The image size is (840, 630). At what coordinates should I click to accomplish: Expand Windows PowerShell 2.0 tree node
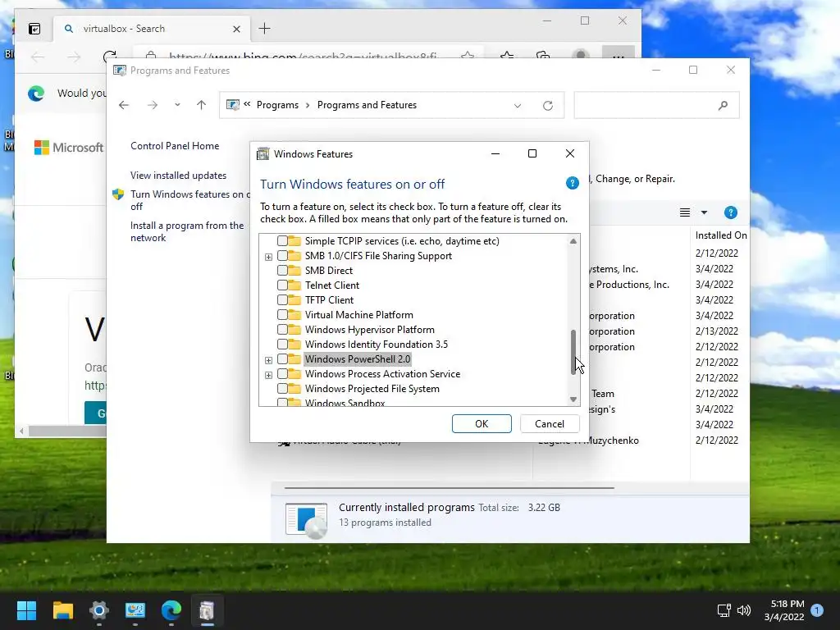tap(268, 360)
